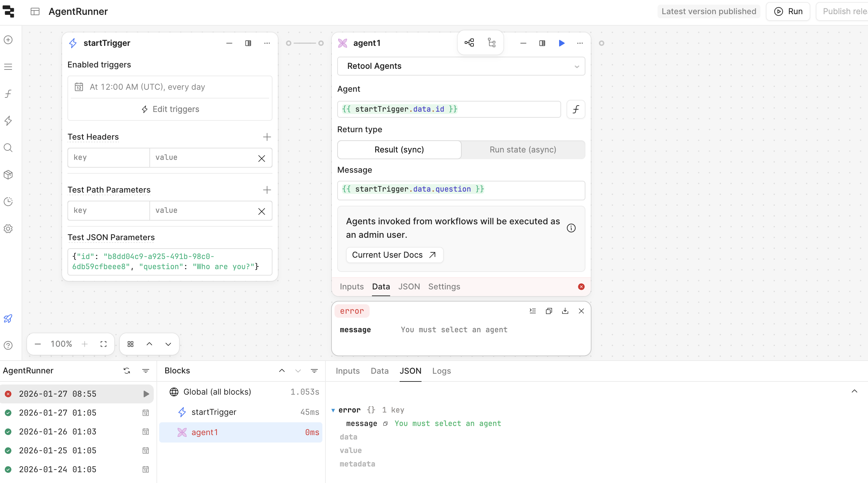Open the rocket deploy icon in left sidebar
Viewport: 868px width, 483px height.
(x=8, y=318)
